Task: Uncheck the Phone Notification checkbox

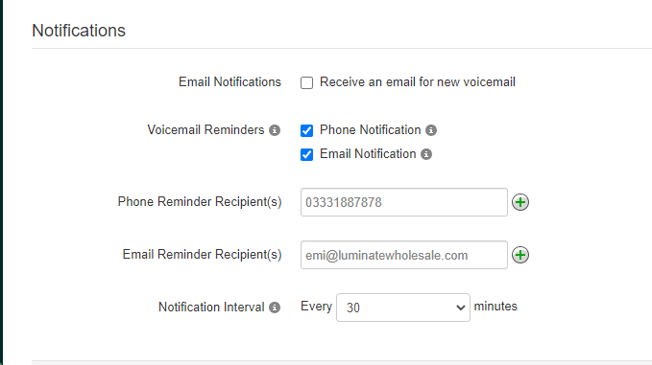Action: (307, 131)
